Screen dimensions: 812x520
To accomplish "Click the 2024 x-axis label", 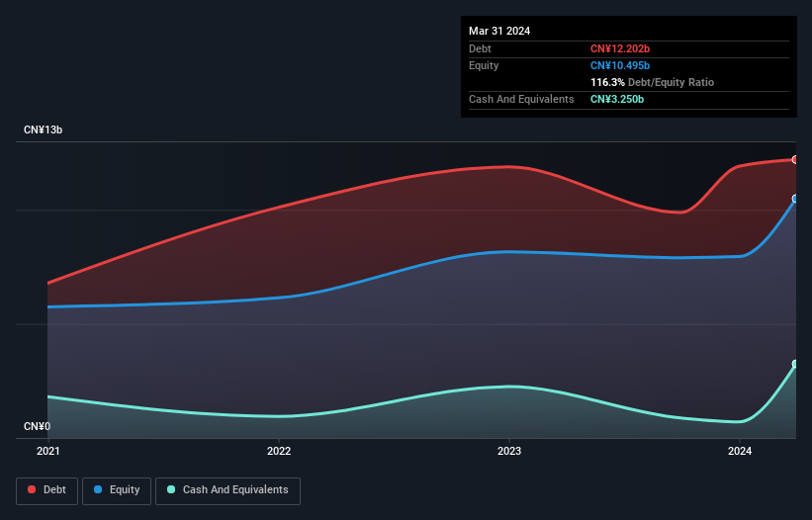I will click(740, 451).
